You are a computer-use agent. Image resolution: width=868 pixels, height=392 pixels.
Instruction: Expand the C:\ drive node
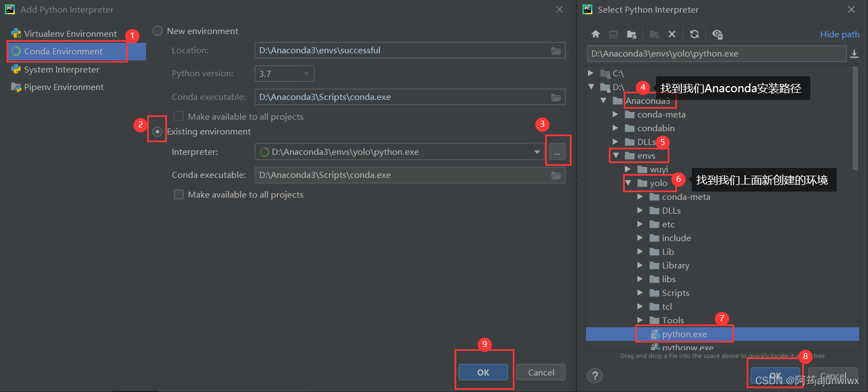point(591,73)
